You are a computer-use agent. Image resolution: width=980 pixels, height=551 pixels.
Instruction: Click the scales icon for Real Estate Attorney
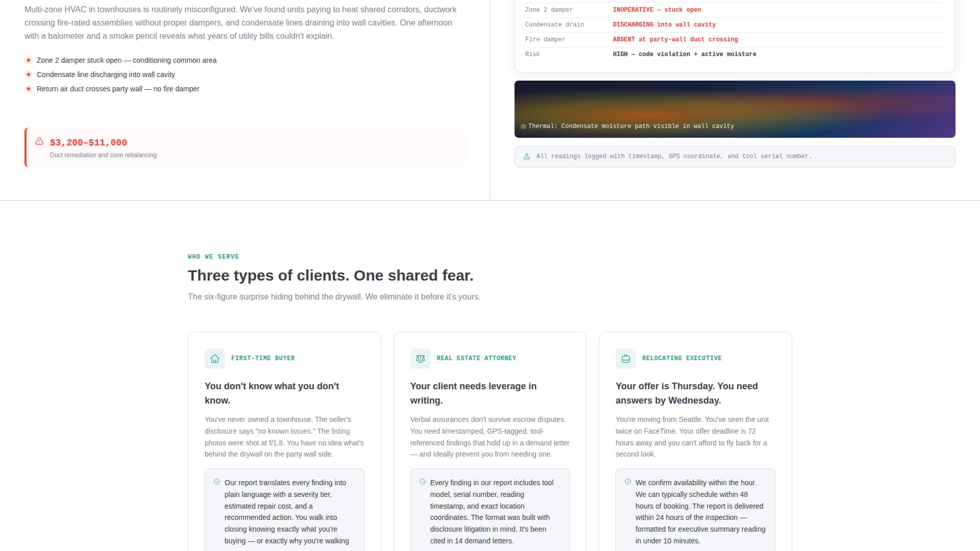pyautogui.click(x=420, y=359)
